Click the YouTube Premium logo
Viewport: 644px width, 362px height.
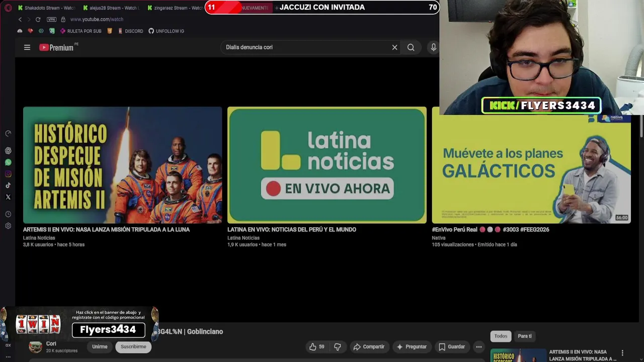[x=56, y=47]
